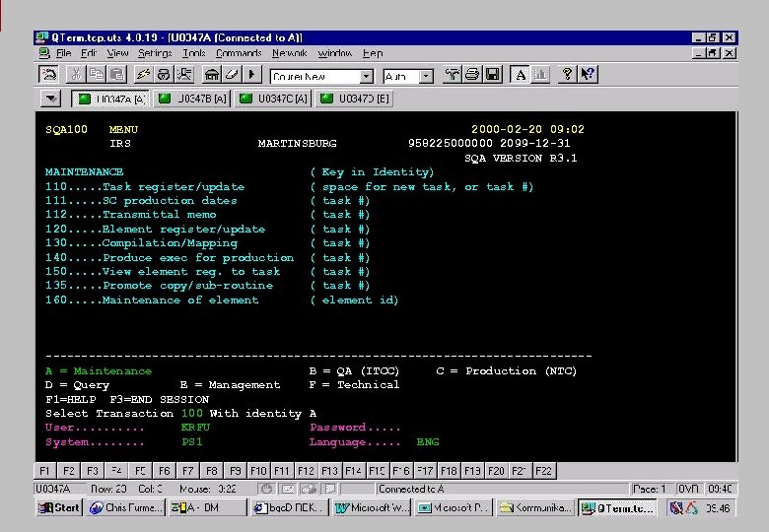Open the Help menu

pos(373,53)
